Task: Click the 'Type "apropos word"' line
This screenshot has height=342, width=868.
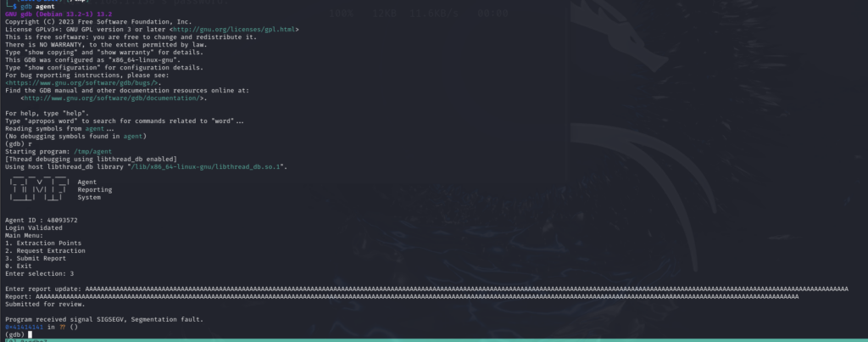Action: pyautogui.click(x=125, y=121)
